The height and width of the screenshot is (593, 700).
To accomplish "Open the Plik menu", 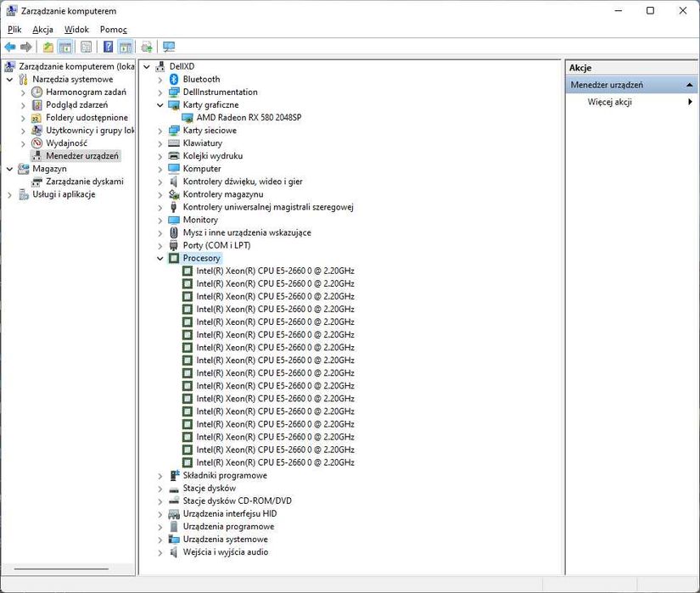I will (x=14, y=30).
